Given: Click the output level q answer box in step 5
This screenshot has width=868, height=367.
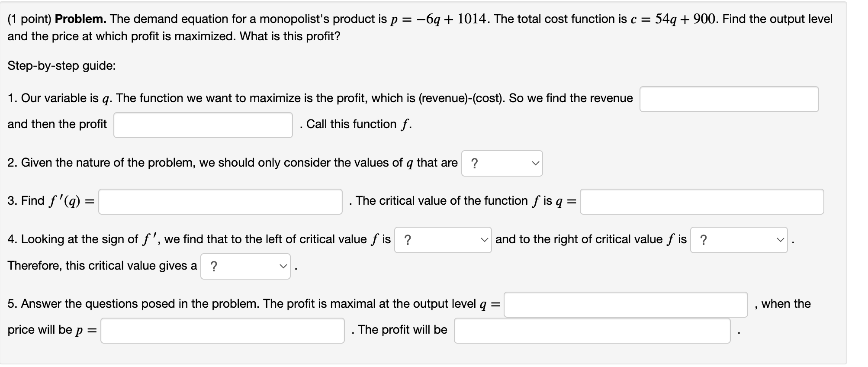Looking at the screenshot, I should click(x=625, y=304).
